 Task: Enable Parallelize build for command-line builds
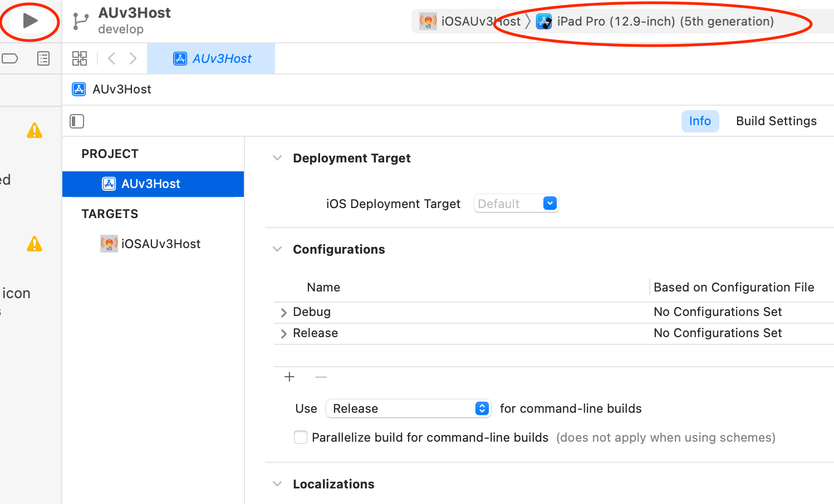[301, 437]
